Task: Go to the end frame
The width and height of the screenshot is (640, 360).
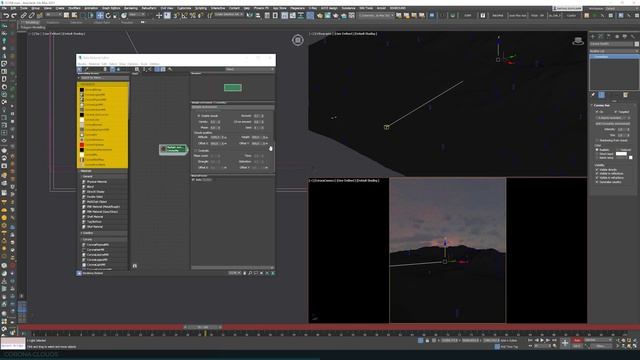Action: pos(554,340)
